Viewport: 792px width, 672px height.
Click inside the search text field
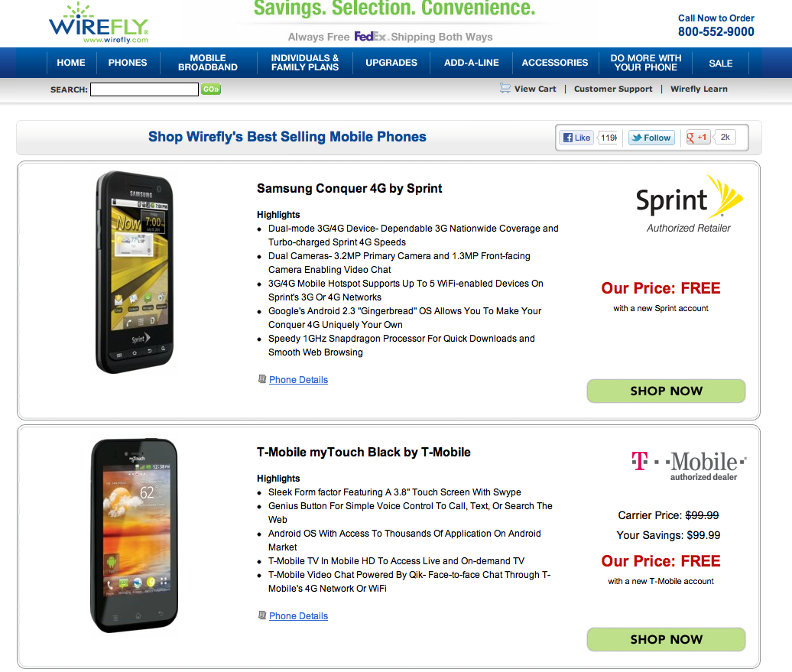[x=144, y=89]
